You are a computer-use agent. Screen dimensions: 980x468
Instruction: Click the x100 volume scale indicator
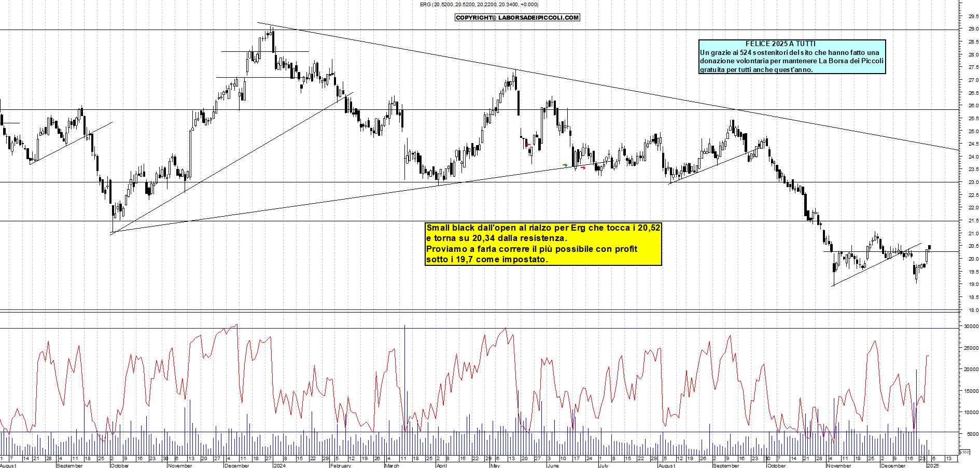pos(964,452)
